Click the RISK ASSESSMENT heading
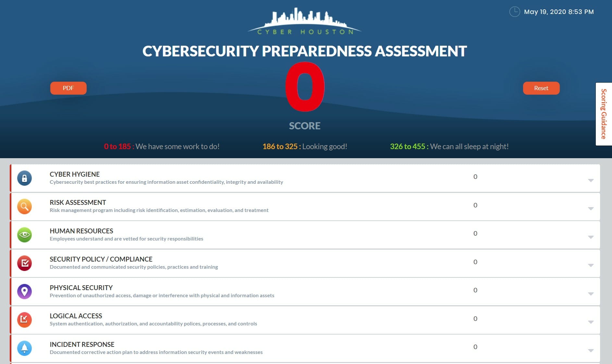The height and width of the screenshot is (364, 612). coord(78,203)
